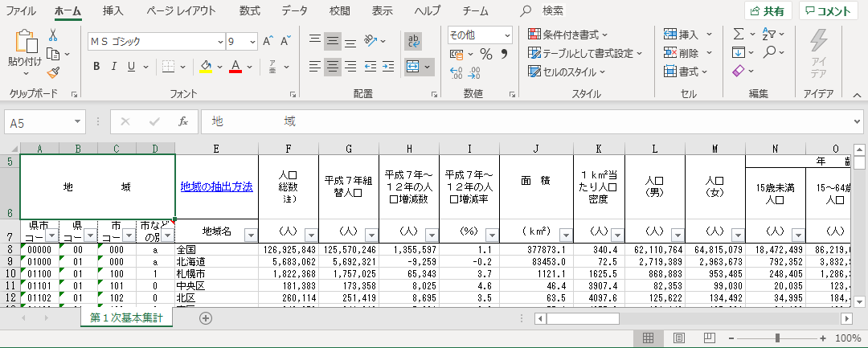Click the Cut scissors icon
Screen dimensions: 868x348
(x=53, y=35)
